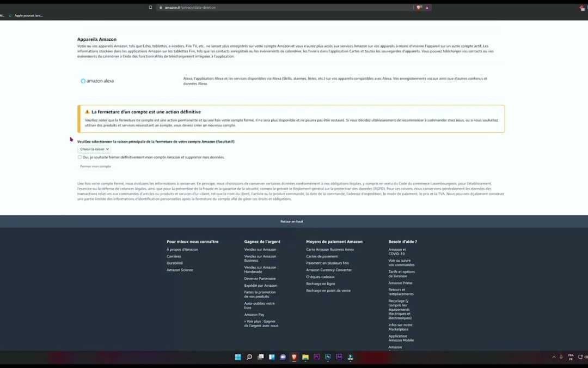This screenshot has height=368, width=588.
Task: Open 'Recharge en point de vente' link
Action: click(x=328, y=291)
